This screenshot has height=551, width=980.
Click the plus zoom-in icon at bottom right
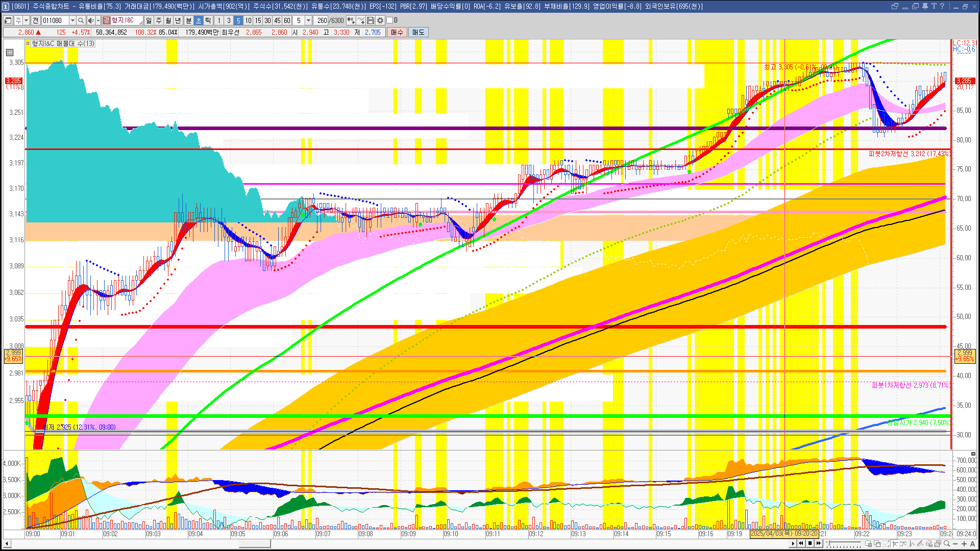click(964, 544)
